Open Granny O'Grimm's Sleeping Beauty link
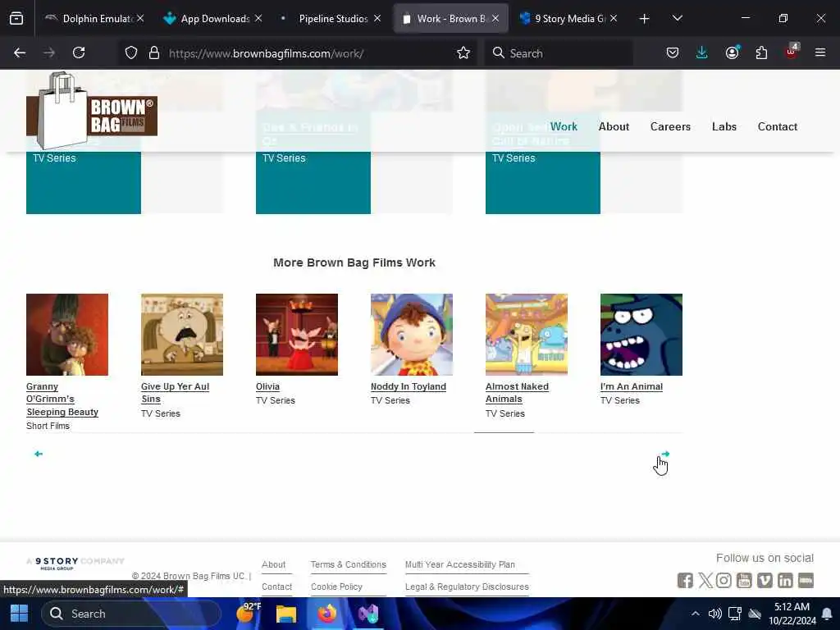 [62, 399]
